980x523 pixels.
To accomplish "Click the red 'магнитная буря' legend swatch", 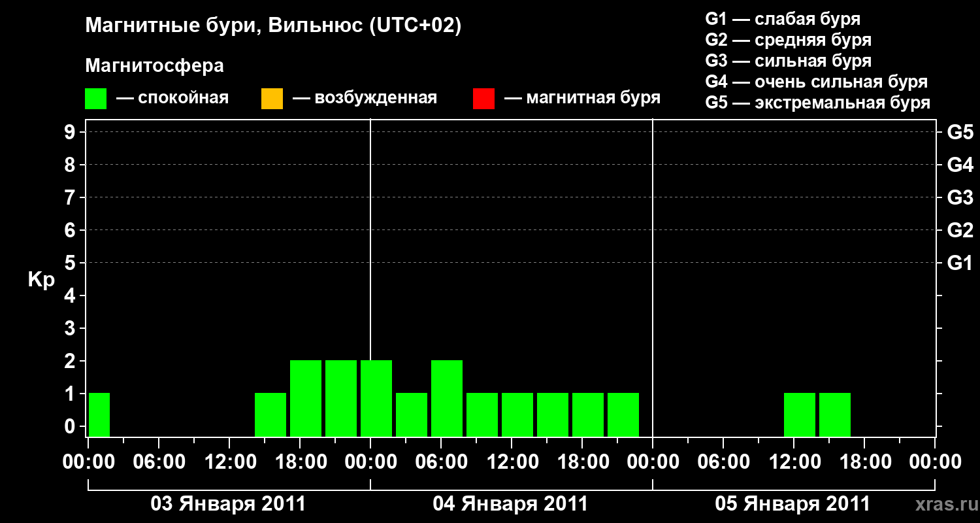I will tap(483, 98).
